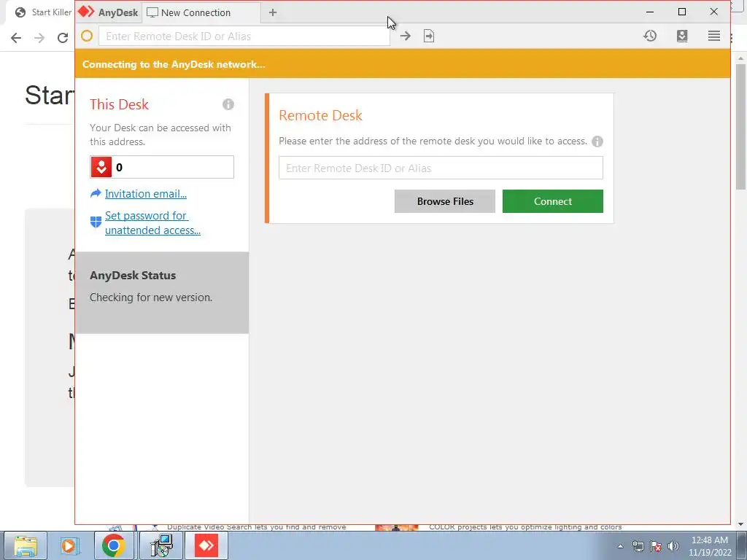Click the AnyDesk taskbar icon

click(206, 545)
